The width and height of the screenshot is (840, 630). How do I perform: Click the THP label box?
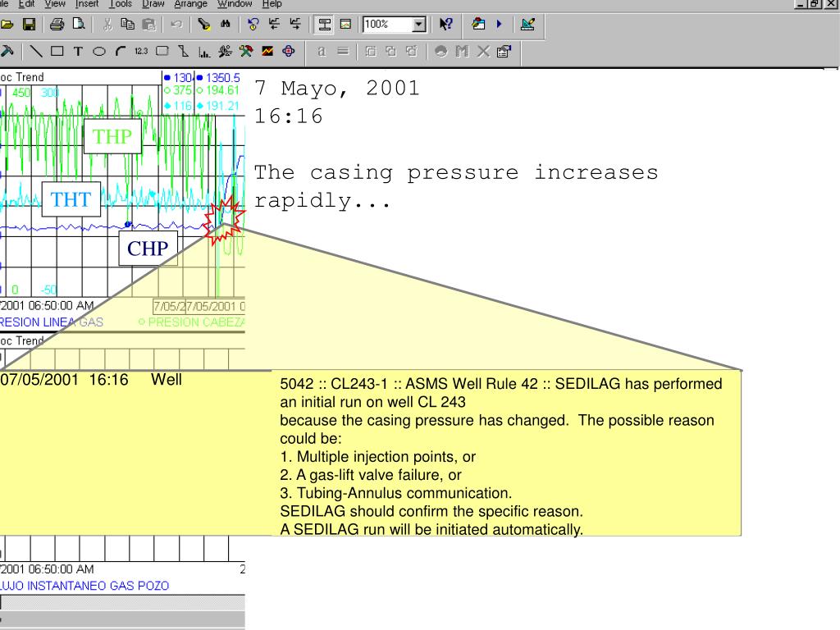[112, 137]
